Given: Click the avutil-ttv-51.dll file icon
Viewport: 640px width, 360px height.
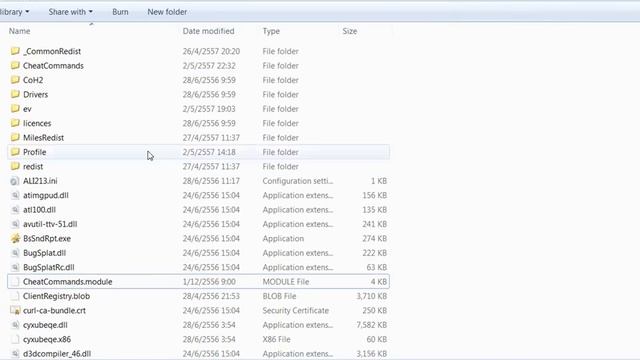Looking at the screenshot, I should pos(15,224).
